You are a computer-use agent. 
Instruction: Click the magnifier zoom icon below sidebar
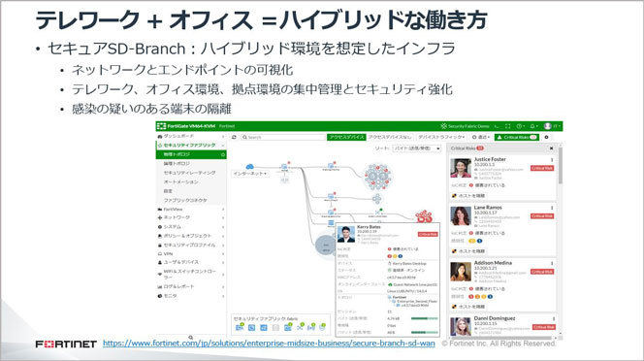pyautogui.click(x=190, y=338)
